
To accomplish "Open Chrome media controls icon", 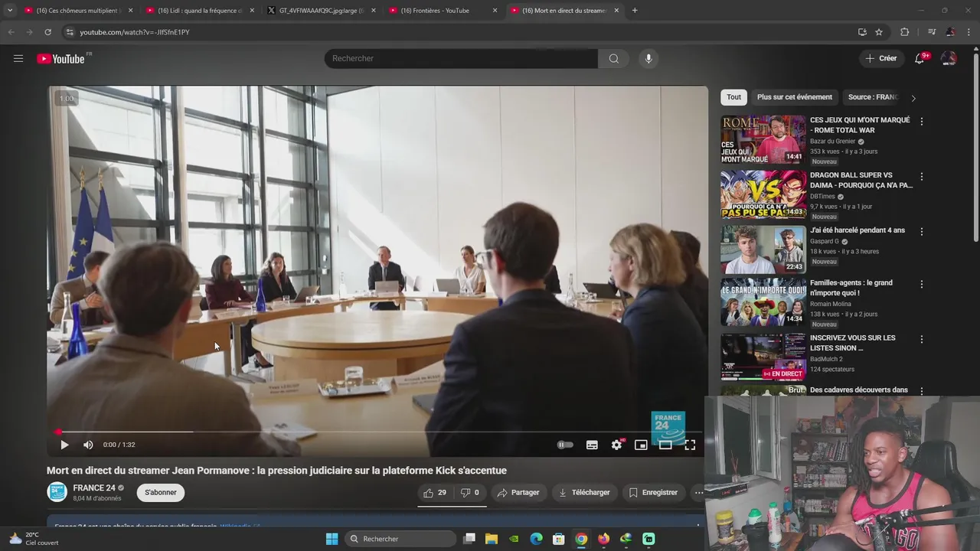I will click(x=932, y=32).
